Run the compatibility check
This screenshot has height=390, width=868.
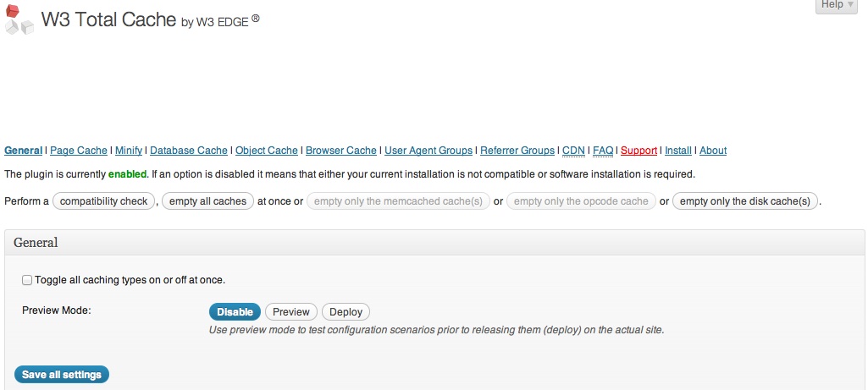point(103,201)
